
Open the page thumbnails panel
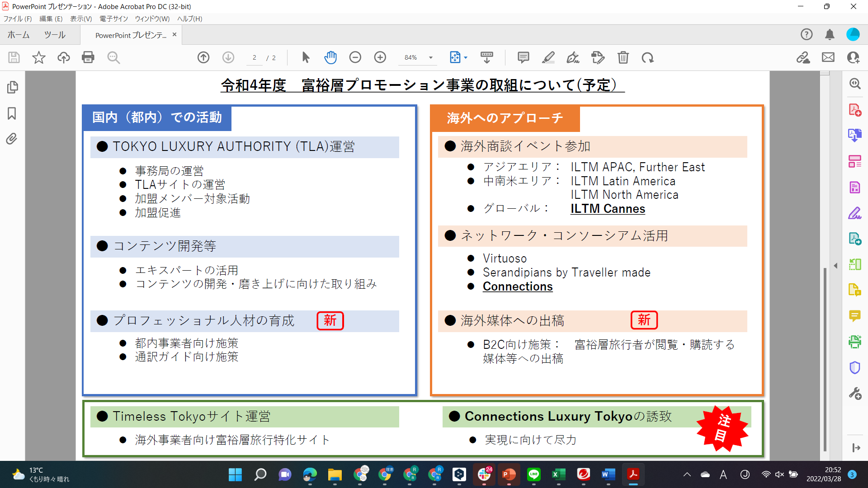pyautogui.click(x=12, y=87)
